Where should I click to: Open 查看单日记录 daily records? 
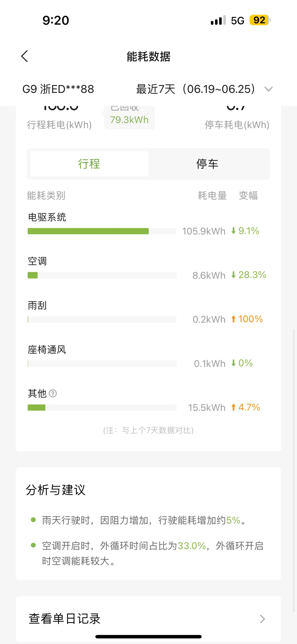148,619
